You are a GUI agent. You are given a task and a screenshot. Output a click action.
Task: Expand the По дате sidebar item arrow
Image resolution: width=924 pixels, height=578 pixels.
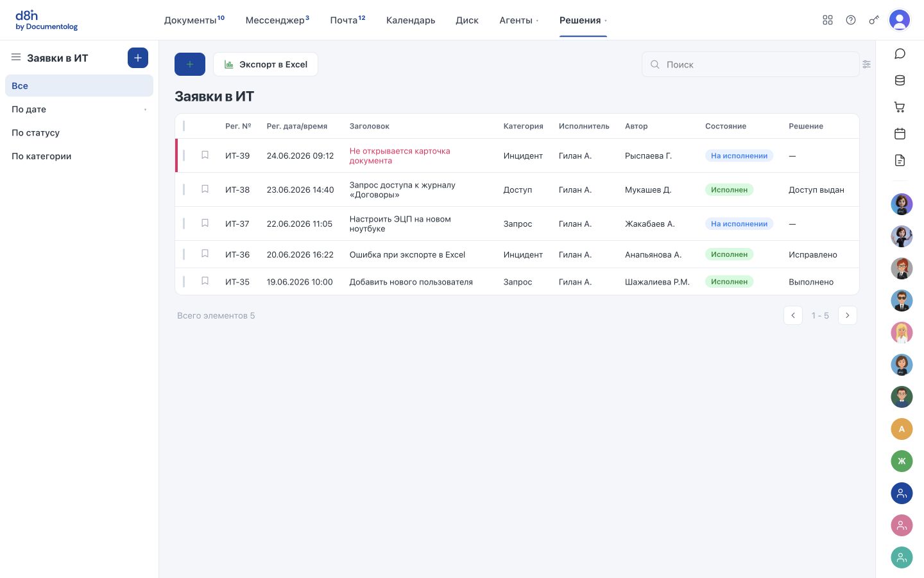click(x=146, y=110)
